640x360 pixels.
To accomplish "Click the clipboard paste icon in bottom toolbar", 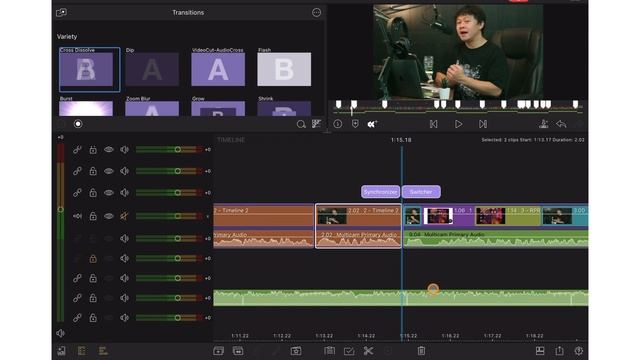I will point(329,351).
